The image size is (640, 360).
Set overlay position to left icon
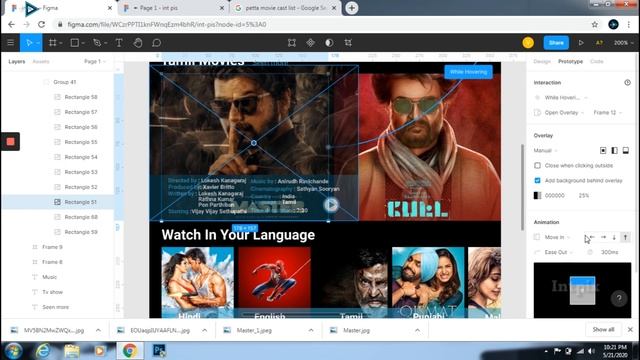[614, 151]
